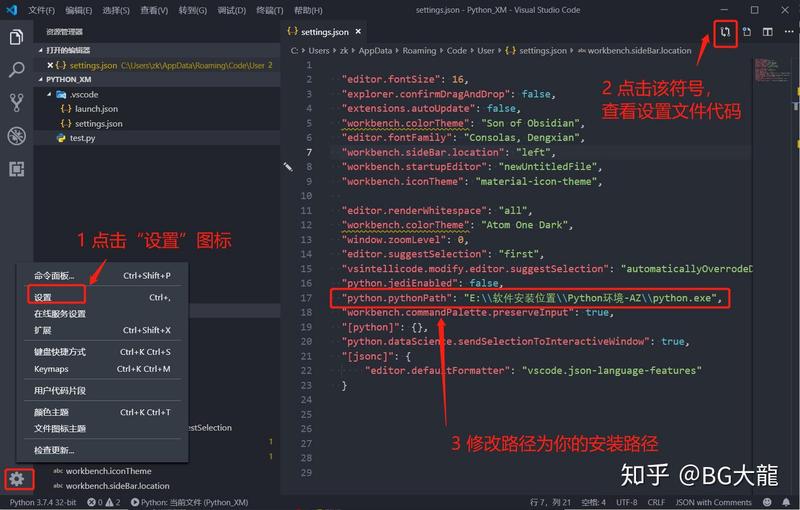Open the 转到(G) menu
The width and height of the screenshot is (800, 510).
click(x=193, y=10)
